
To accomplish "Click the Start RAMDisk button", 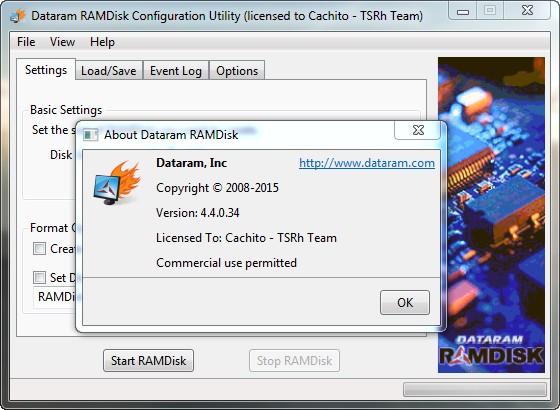I will click(x=149, y=361).
